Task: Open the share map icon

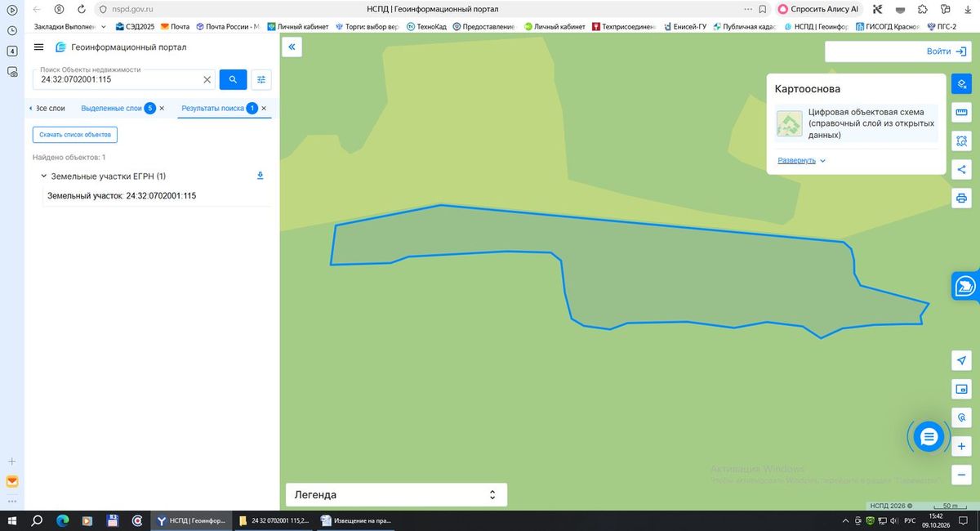Action: (x=962, y=169)
